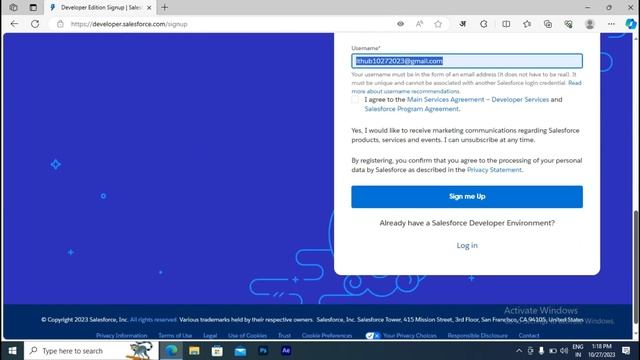
Task: Click the Sign me Up button
Action: pos(467,197)
